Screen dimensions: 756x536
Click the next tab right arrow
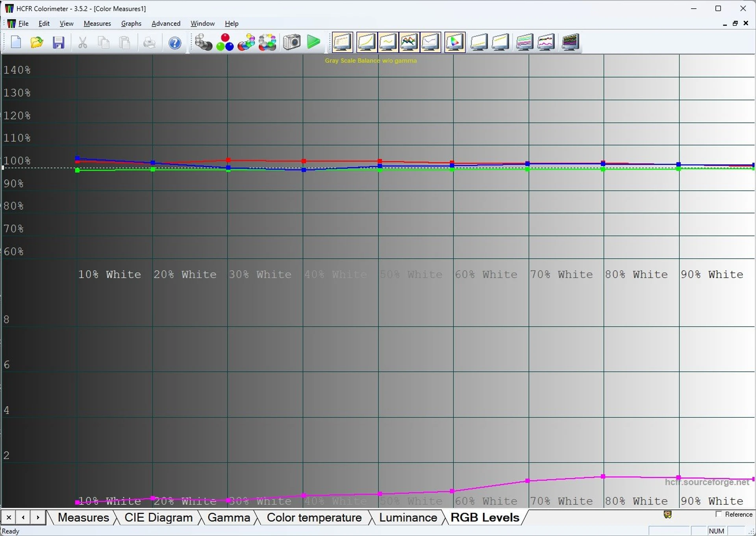38,517
